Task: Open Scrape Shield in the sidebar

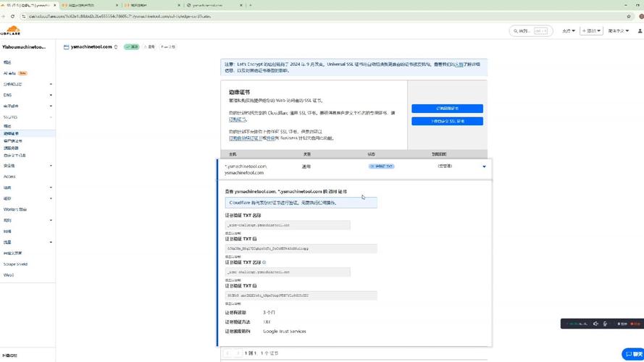Action: [15, 264]
